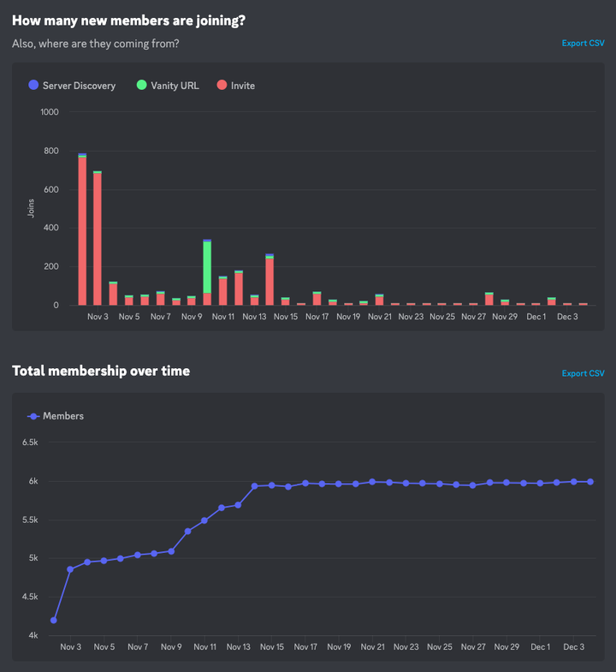Select the Nov 14 joins bar near 260

(269, 279)
